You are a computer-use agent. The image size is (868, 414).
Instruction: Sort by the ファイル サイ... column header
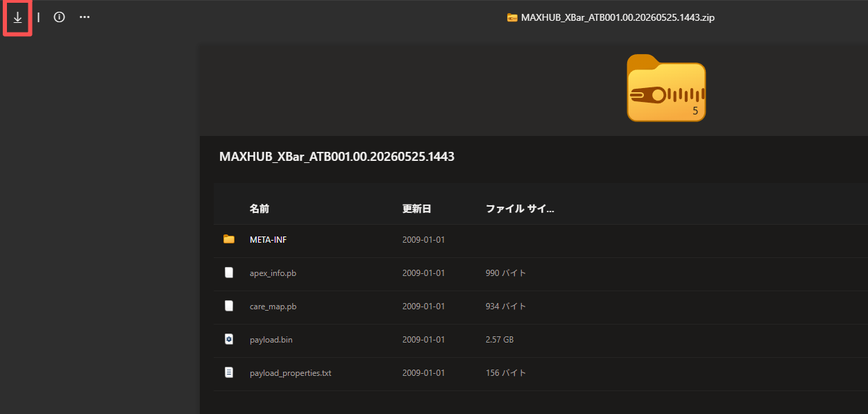pyautogui.click(x=520, y=208)
